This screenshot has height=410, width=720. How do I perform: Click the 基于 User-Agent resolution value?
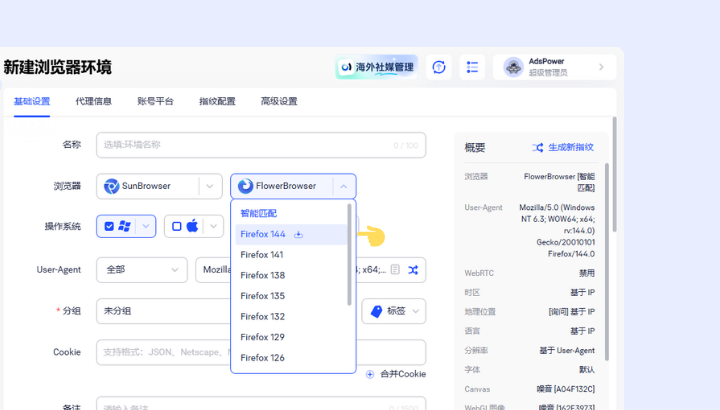pos(567,350)
